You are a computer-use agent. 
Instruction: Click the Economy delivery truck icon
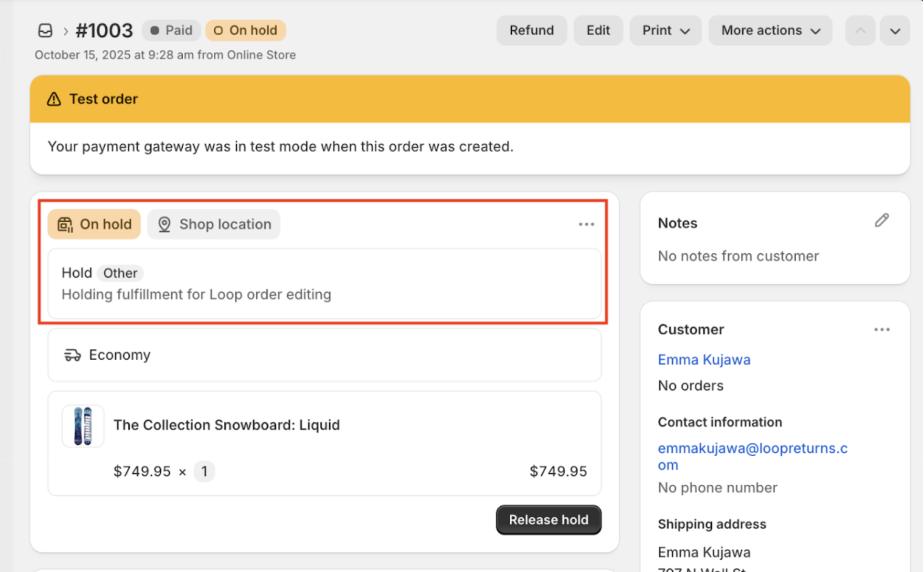pyautogui.click(x=72, y=355)
